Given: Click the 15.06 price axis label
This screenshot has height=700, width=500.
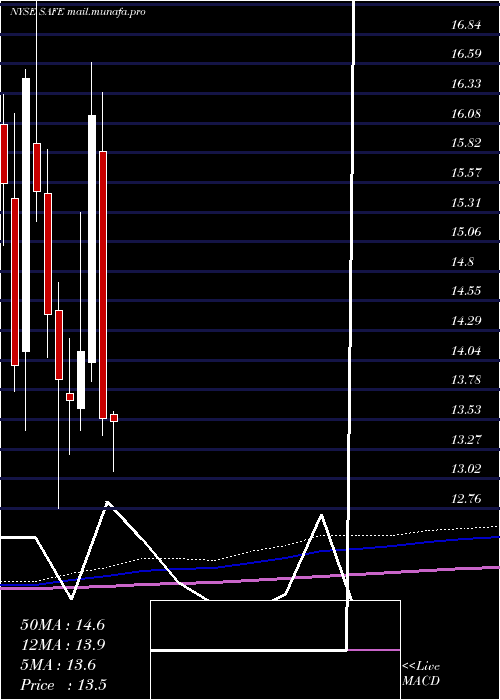Looking at the screenshot, I should click(x=466, y=232).
